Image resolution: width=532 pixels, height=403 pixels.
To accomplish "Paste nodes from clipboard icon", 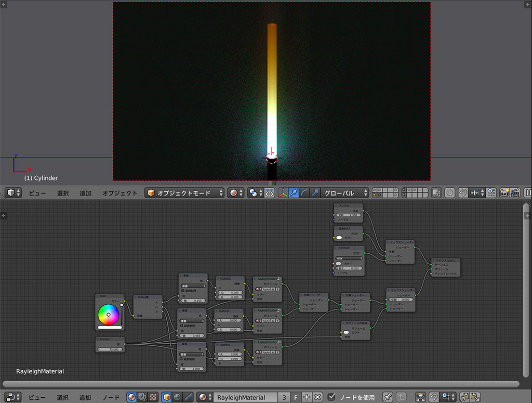I will (x=475, y=397).
